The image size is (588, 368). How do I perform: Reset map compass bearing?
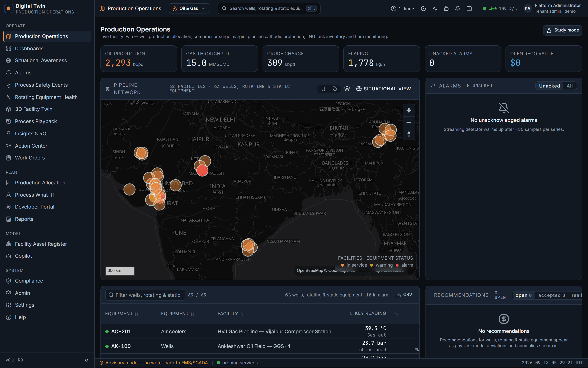(409, 134)
